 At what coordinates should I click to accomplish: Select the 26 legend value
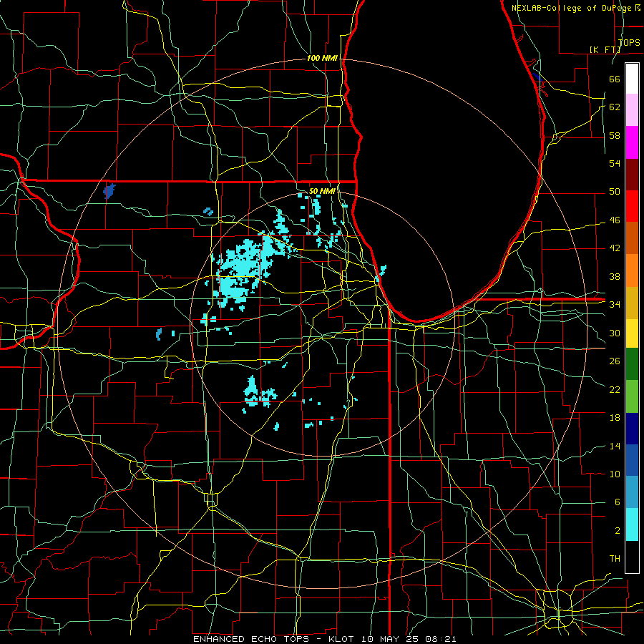pos(615,361)
